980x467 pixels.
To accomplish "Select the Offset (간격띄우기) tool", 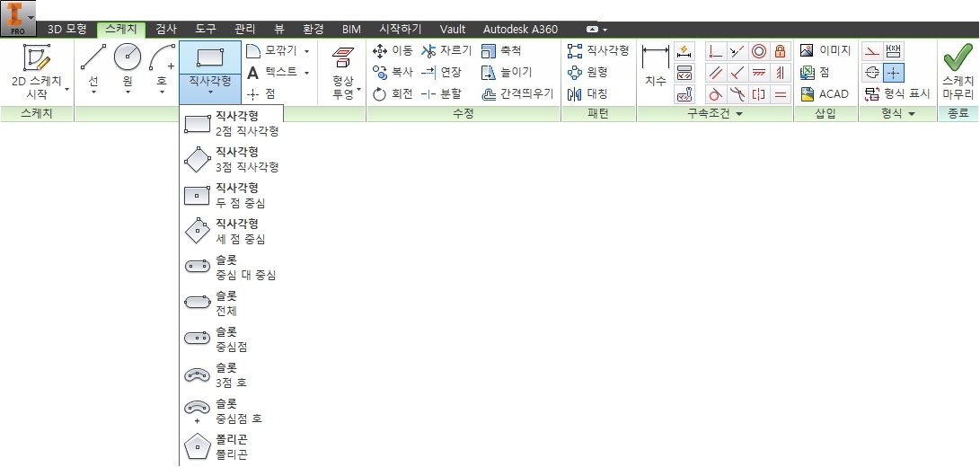I will [517, 94].
